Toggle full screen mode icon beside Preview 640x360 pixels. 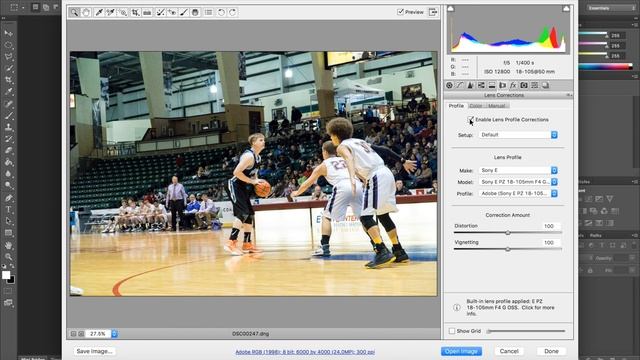[x=433, y=12]
